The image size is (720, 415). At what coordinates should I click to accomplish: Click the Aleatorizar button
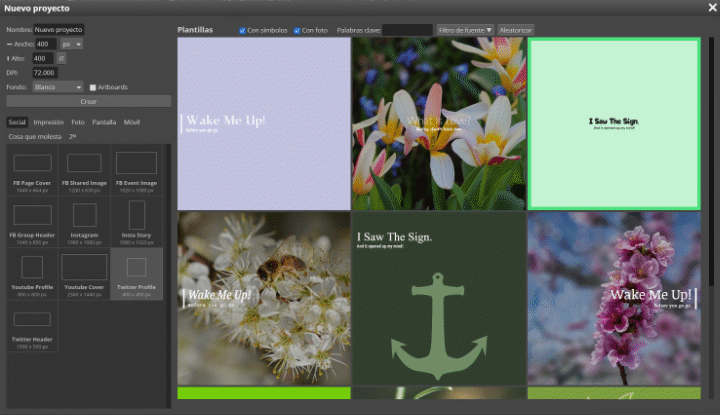coord(515,30)
